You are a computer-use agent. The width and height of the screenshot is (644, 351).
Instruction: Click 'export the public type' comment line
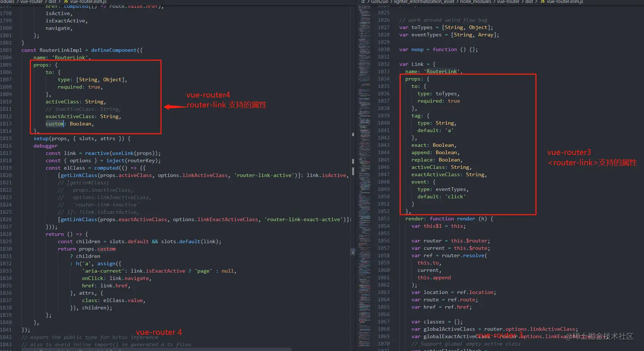coord(89,337)
